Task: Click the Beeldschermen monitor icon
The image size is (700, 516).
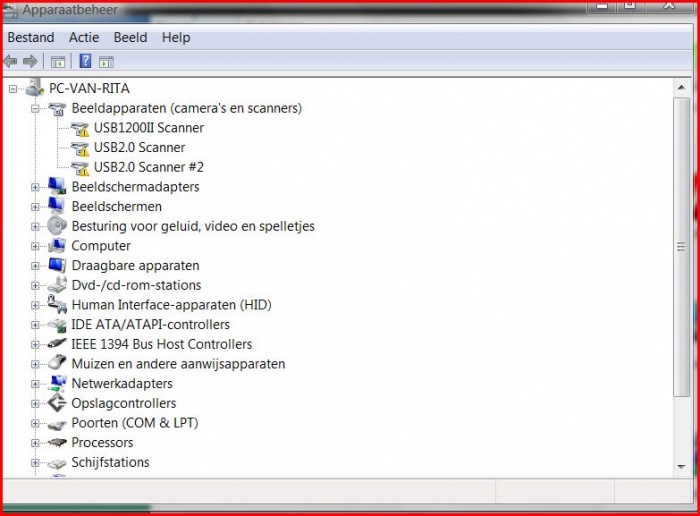Action: [x=57, y=206]
